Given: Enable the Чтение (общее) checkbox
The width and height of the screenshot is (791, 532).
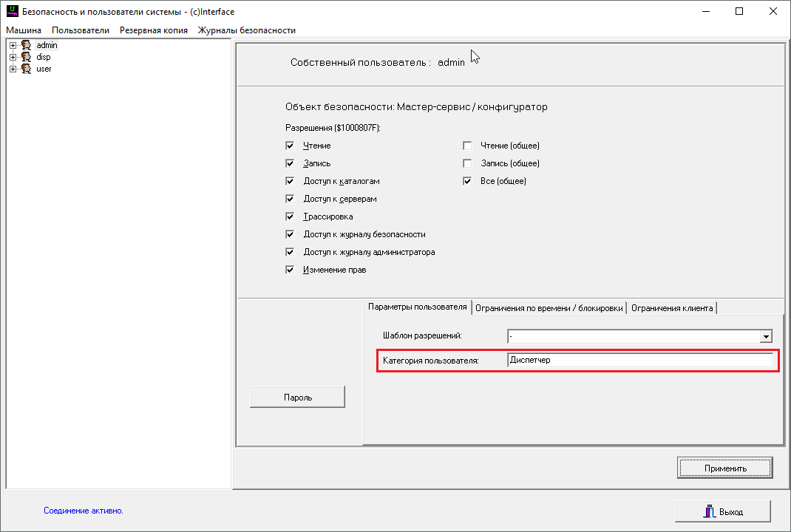Looking at the screenshot, I should [467, 146].
